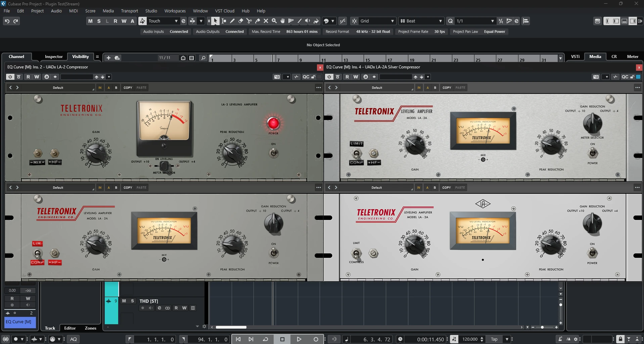The width and height of the screenshot is (644, 344).
Task: Select the hand-shaped Comp tool
Action: click(x=282, y=21)
